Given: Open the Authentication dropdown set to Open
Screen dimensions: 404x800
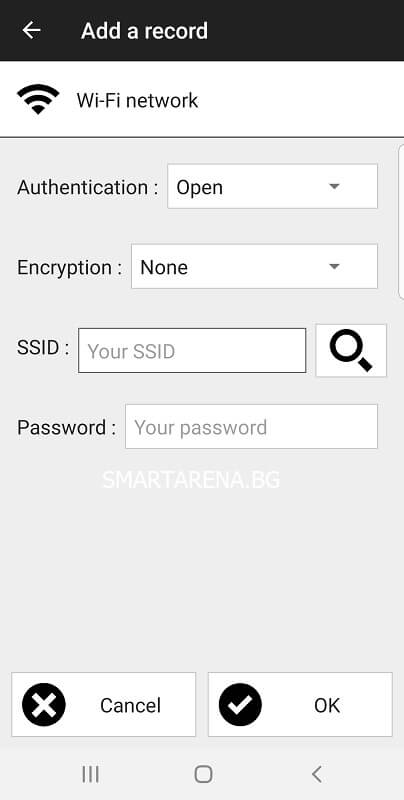Looking at the screenshot, I should [x=272, y=186].
